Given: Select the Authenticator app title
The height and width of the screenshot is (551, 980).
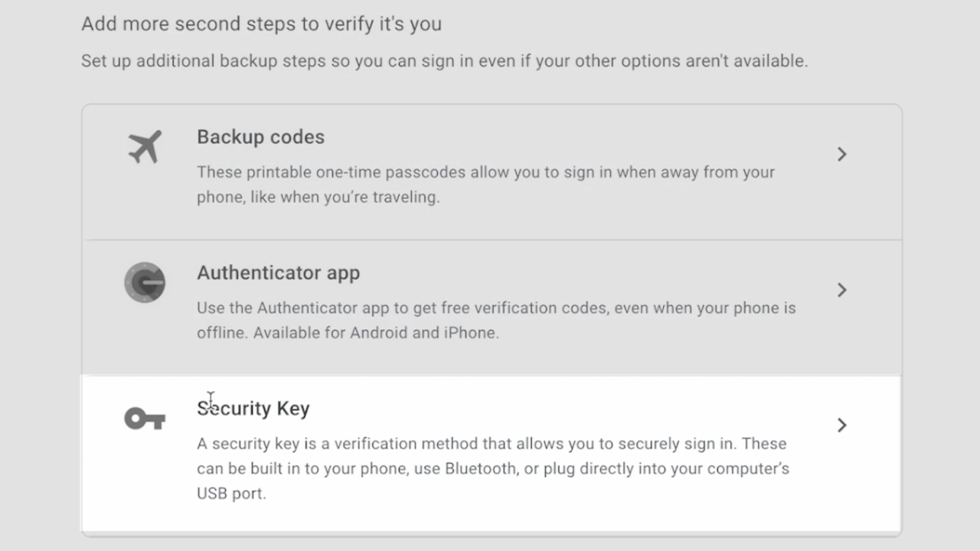Looking at the screenshot, I should point(278,273).
